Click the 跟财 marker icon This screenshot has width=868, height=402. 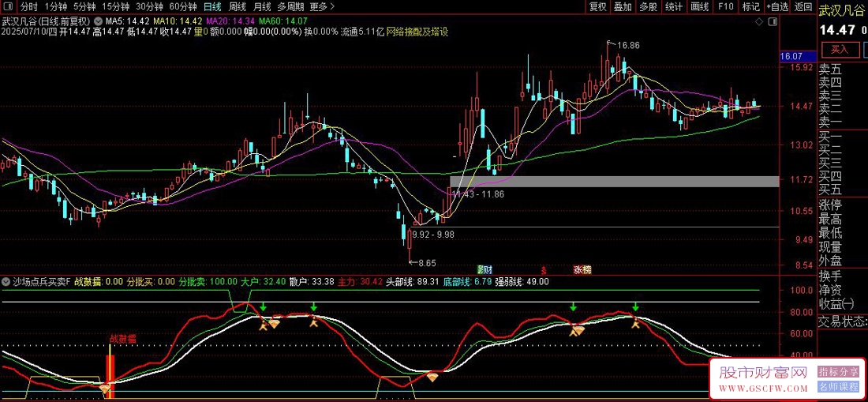pos(485,270)
